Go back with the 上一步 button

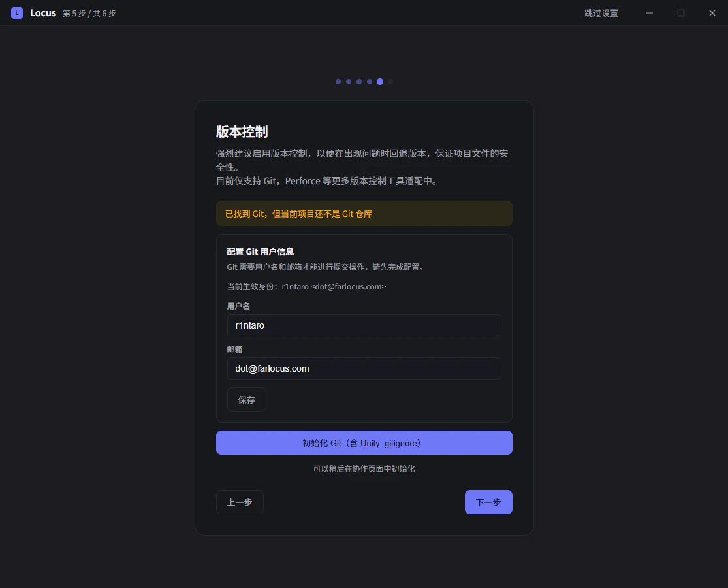click(240, 502)
